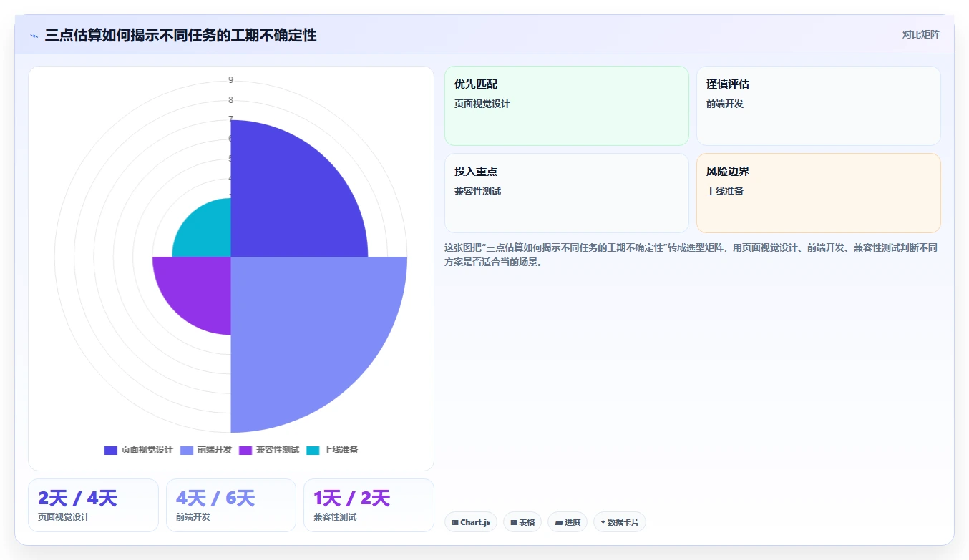Open the 风险边界 matrix card

coord(818,193)
